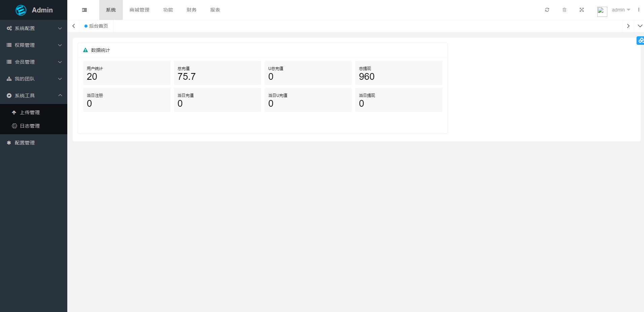Switch to the 系统 top tab
The height and width of the screenshot is (312, 644).
(x=111, y=10)
